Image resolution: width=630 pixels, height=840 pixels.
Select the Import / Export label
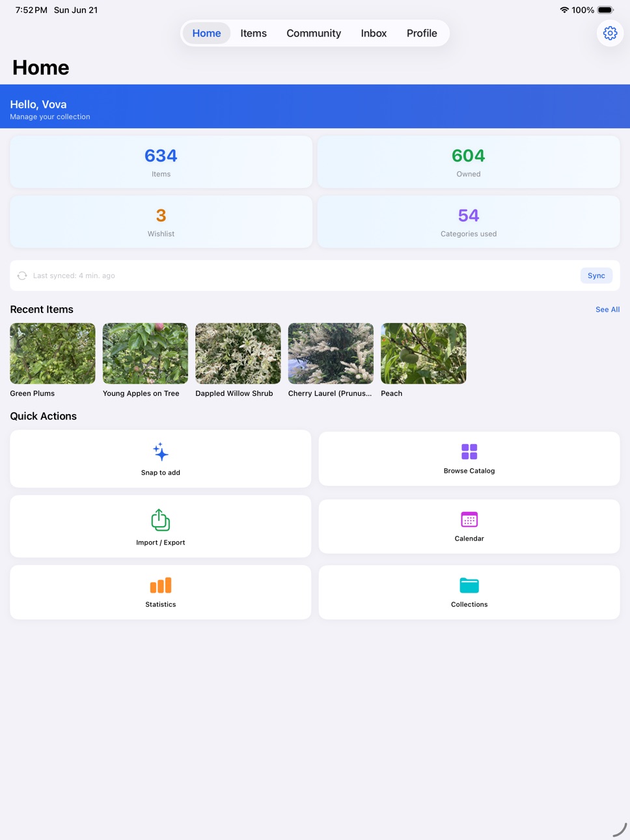tap(161, 542)
